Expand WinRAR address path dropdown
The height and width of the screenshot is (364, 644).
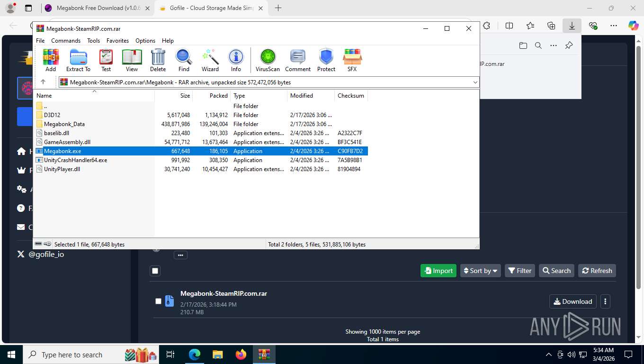(475, 82)
